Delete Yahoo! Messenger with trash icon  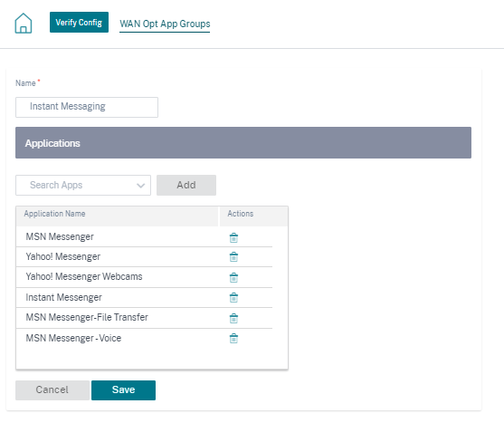(x=233, y=257)
